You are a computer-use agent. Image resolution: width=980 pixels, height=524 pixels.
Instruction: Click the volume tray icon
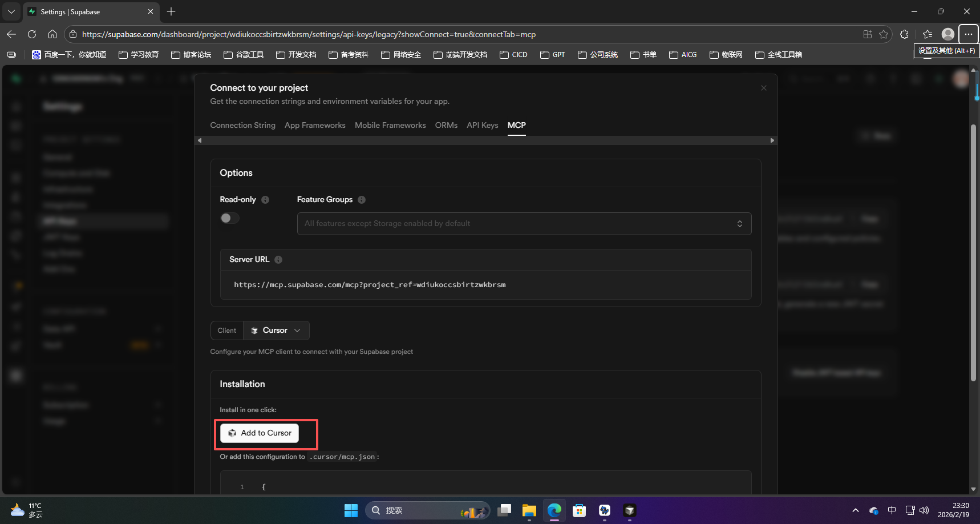coord(924,510)
